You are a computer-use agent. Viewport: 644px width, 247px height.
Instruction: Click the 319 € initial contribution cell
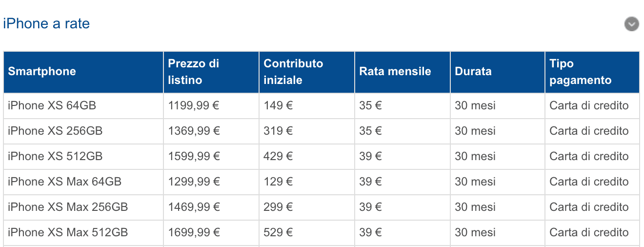click(307, 131)
